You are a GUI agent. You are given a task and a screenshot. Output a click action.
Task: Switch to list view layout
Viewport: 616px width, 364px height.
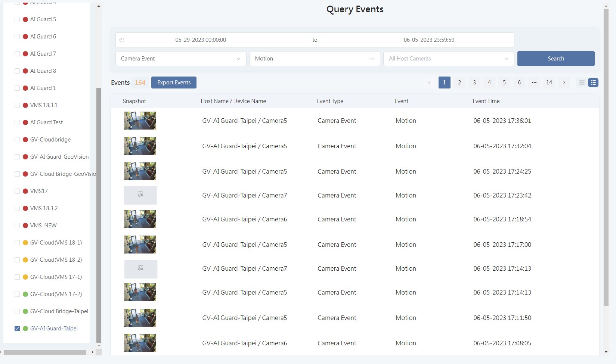[593, 83]
